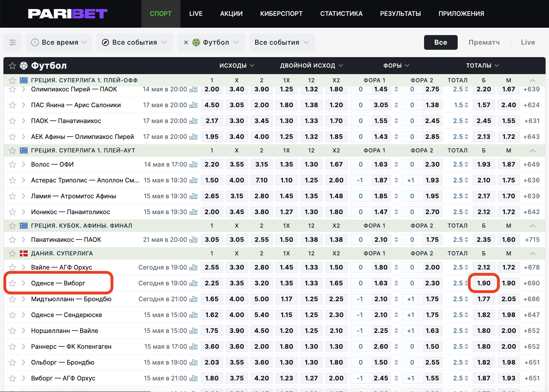The height and width of the screenshot is (392, 549).
Task: Collapse Греция. Кубок. Афины. Финал section
Action: click(x=532, y=226)
